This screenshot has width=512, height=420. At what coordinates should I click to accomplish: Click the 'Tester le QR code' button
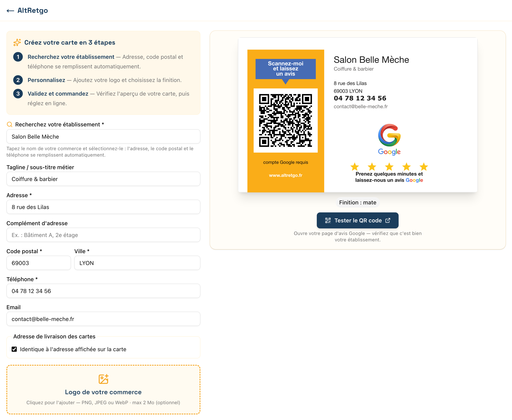pos(357,220)
